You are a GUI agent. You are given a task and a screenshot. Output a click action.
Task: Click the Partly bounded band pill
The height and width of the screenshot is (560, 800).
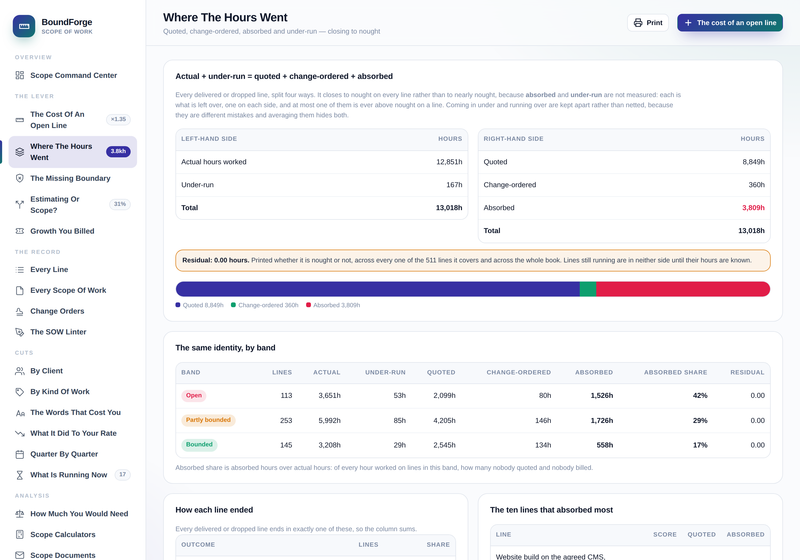pyautogui.click(x=208, y=420)
